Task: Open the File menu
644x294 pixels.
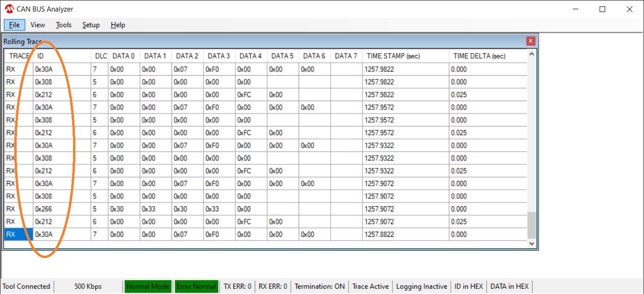Action: 14,25
